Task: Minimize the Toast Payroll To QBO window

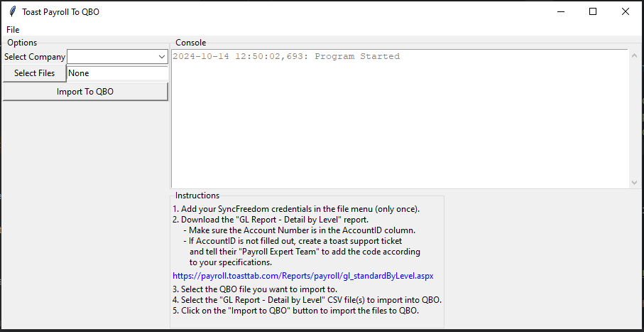Action: [561, 11]
